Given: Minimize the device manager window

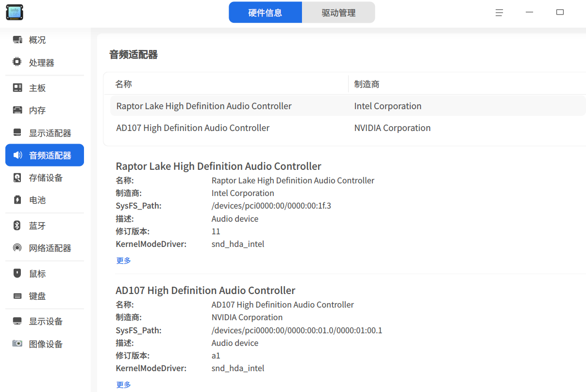Looking at the screenshot, I should [530, 13].
